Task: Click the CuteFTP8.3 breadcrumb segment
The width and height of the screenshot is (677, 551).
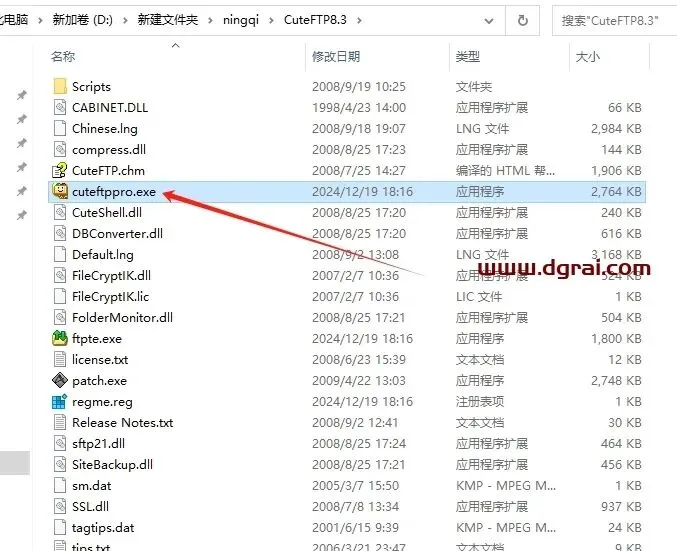Action: click(315, 20)
